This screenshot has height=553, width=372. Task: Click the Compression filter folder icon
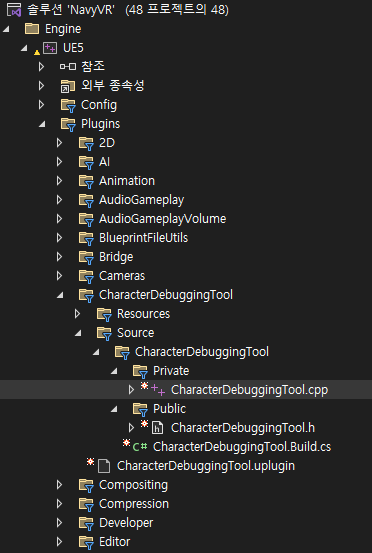pos(86,505)
